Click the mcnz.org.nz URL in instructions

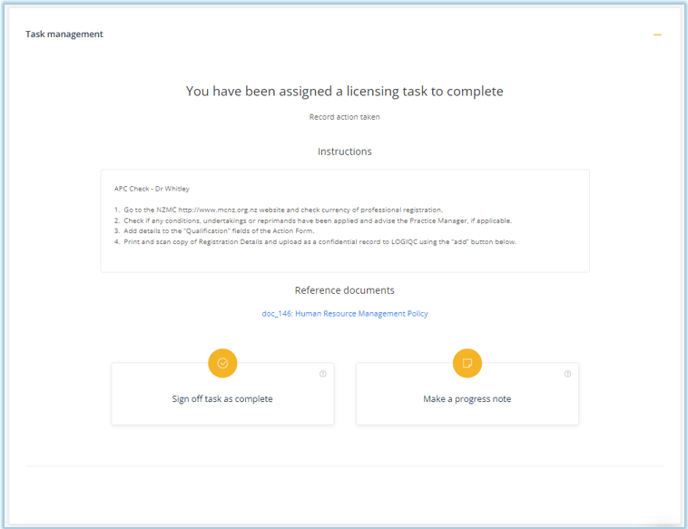(x=218, y=210)
